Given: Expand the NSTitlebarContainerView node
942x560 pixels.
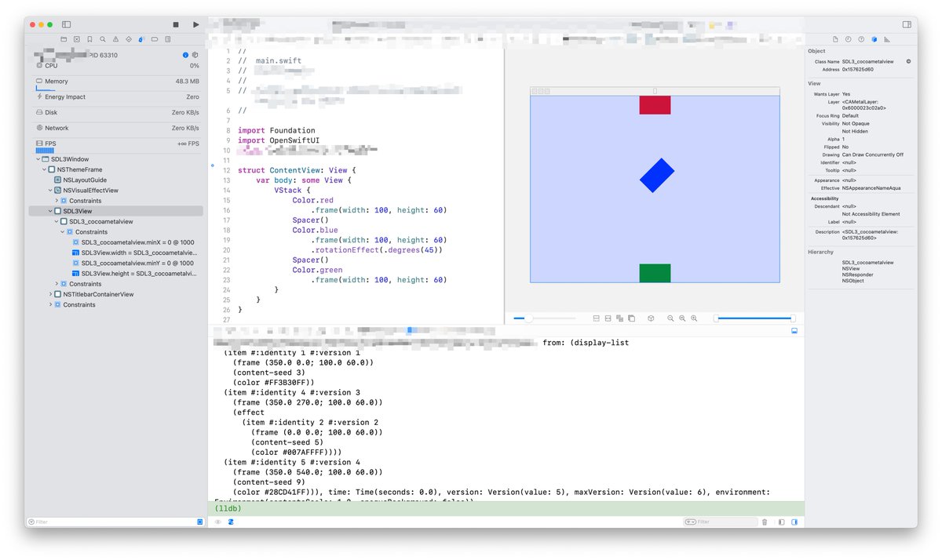Looking at the screenshot, I should coord(50,294).
